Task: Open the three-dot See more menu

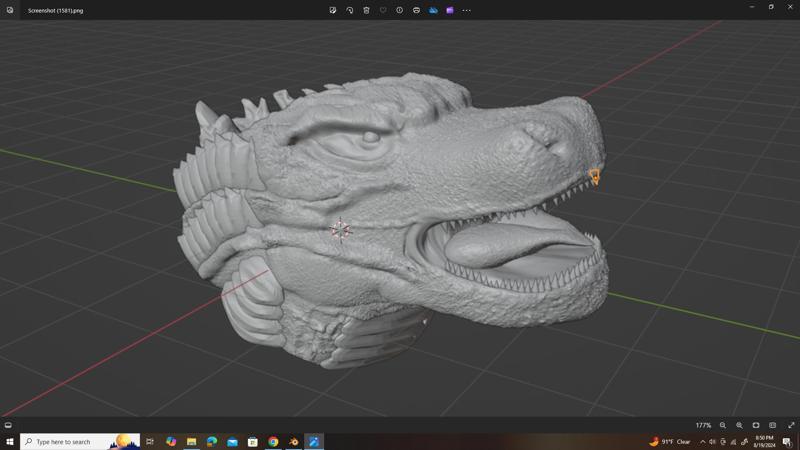Action: (x=466, y=10)
